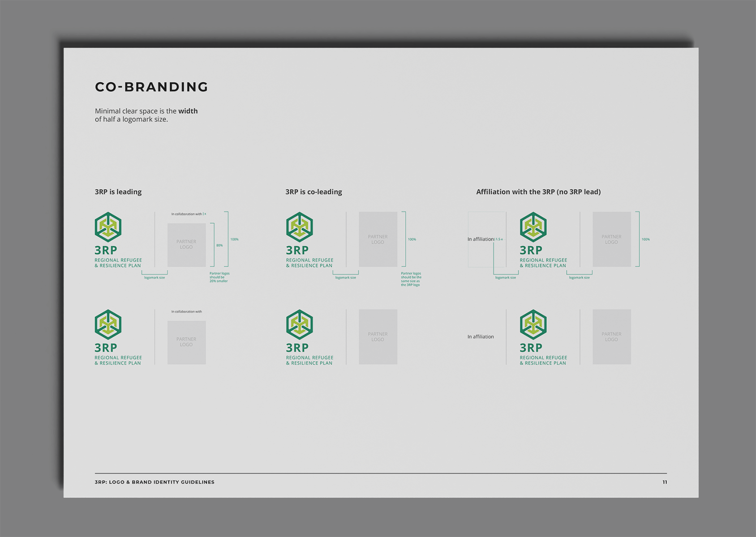
Task: Click 'logomark size' label under the co-leading example
Action: 346,277
